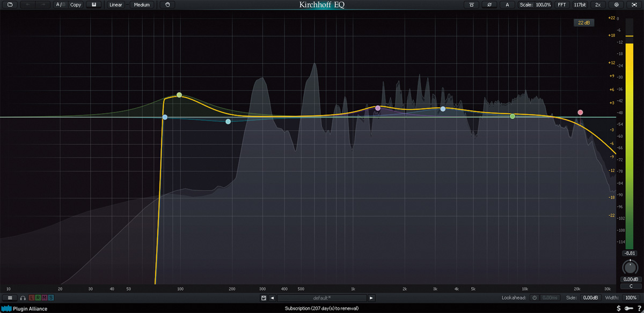Image resolution: width=644 pixels, height=313 pixels.
Task: Click the 100 frequency axis label
Action: pyautogui.click(x=180, y=288)
